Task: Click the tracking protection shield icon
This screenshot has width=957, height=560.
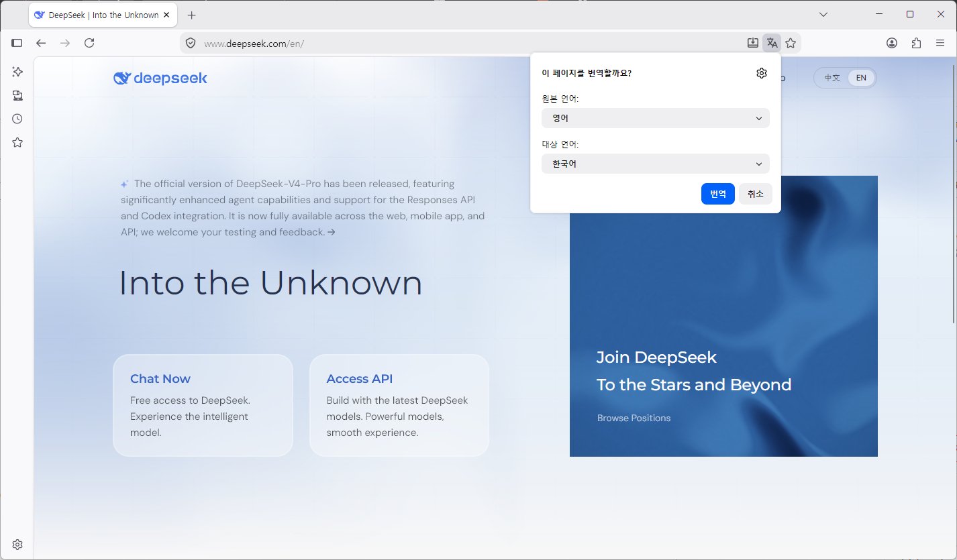Action: coord(191,43)
